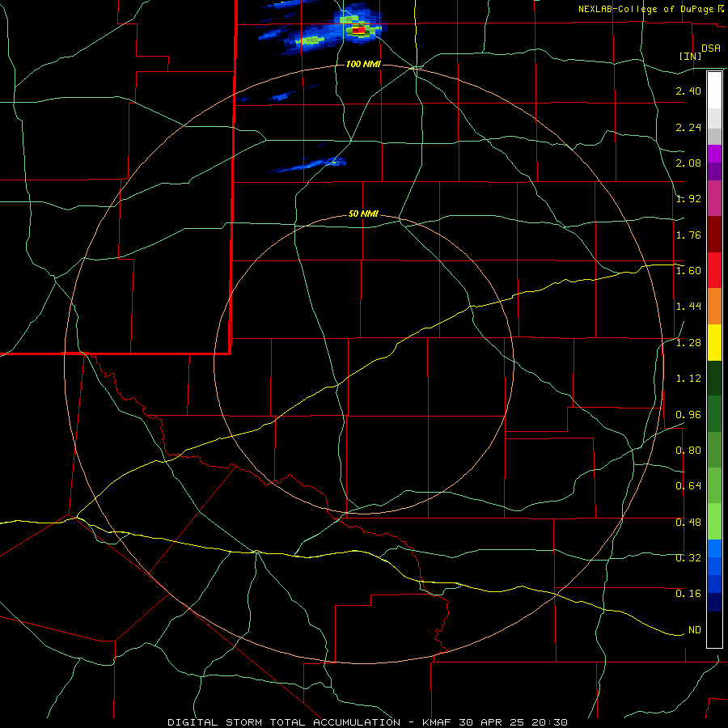This screenshot has width=728, height=728.
Task: Click the 0.16 legend value
Action: (x=688, y=594)
